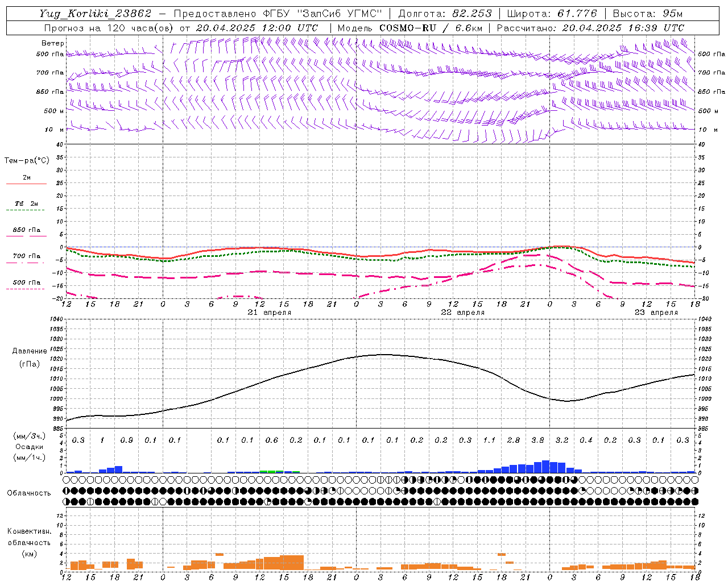The width and height of the screenshot is (728, 582).
Task: Click the 'Давление' pressure panel label
Action: click(30, 351)
